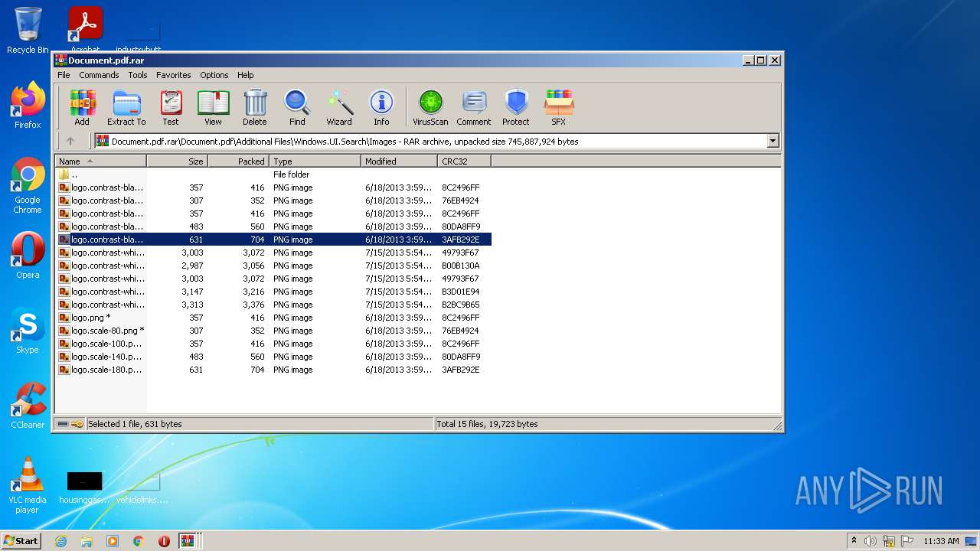Open the Commands menu
This screenshot has height=551, width=980.
point(99,75)
